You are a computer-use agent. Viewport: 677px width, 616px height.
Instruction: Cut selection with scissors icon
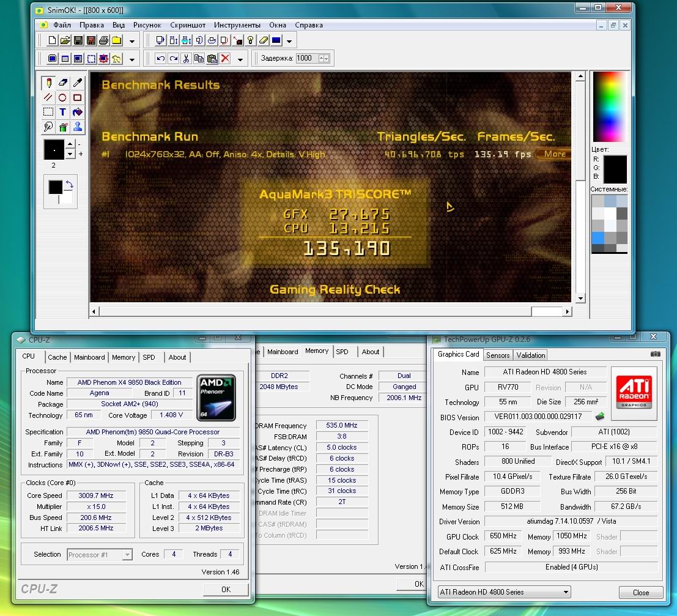point(186,59)
